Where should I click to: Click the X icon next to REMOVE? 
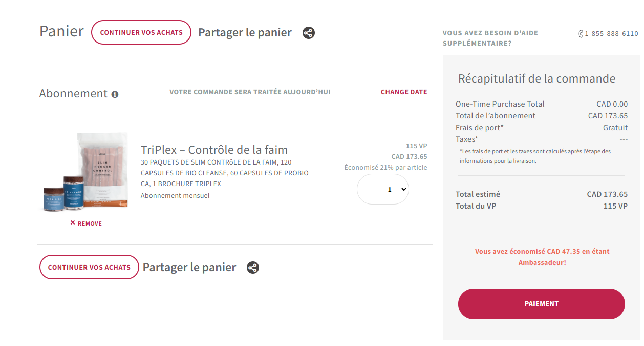73,223
